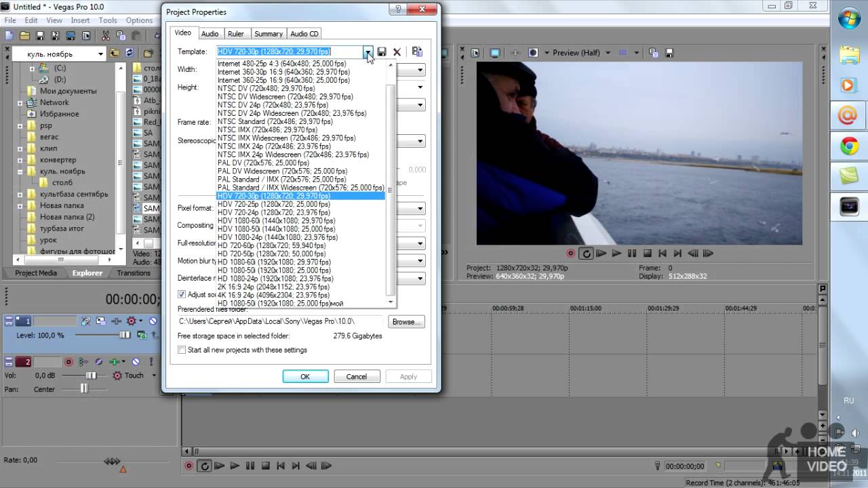This screenshot has height=488, width=868.
Task: Click Match Media Settings icon in dialog
Action: [417, 52]
